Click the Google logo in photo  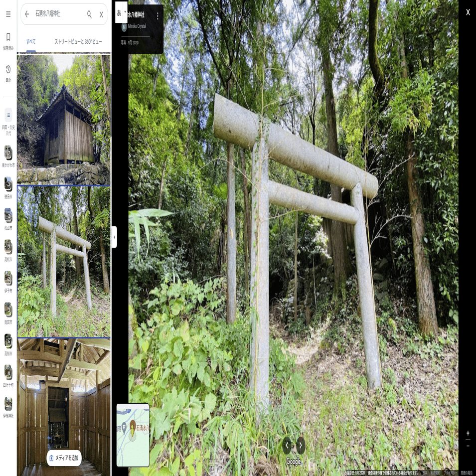coord(294,462)
